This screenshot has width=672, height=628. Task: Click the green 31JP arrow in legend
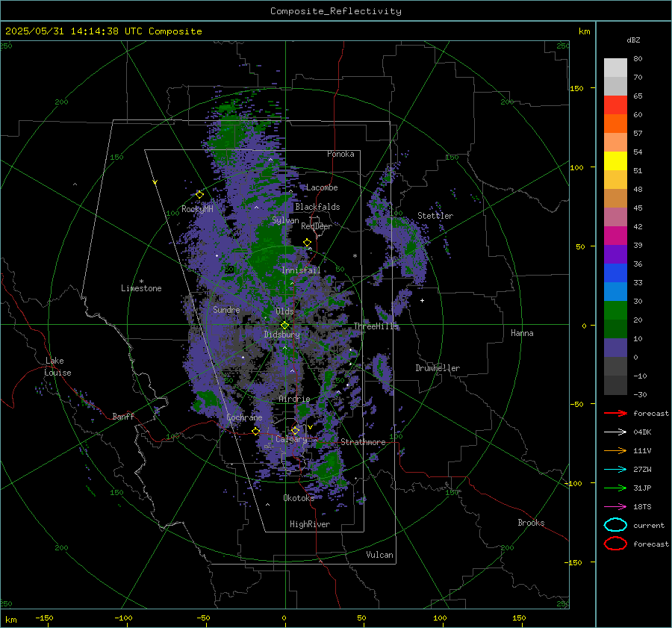pyautogui.click(x=615, y=488)
